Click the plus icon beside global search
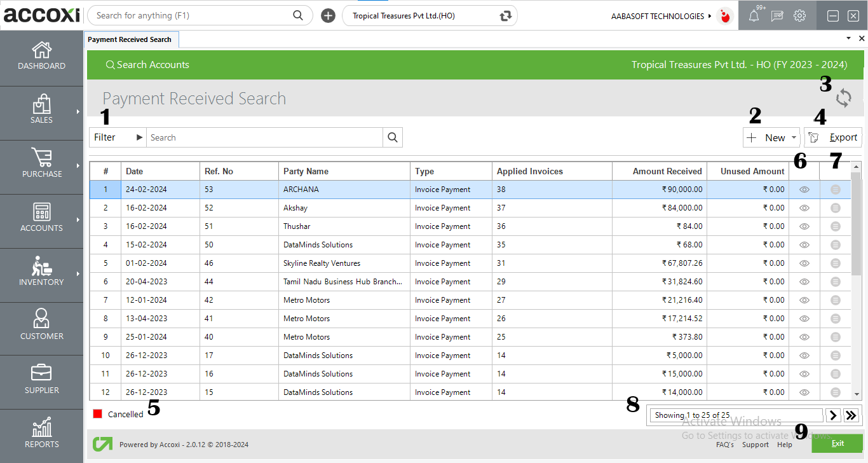 (328, 15)
